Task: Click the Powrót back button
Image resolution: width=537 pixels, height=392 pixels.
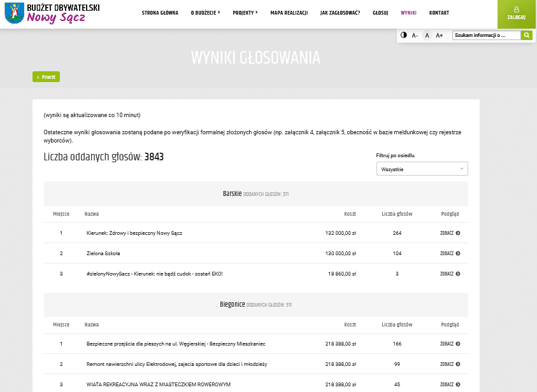Action: click(46, 77)
